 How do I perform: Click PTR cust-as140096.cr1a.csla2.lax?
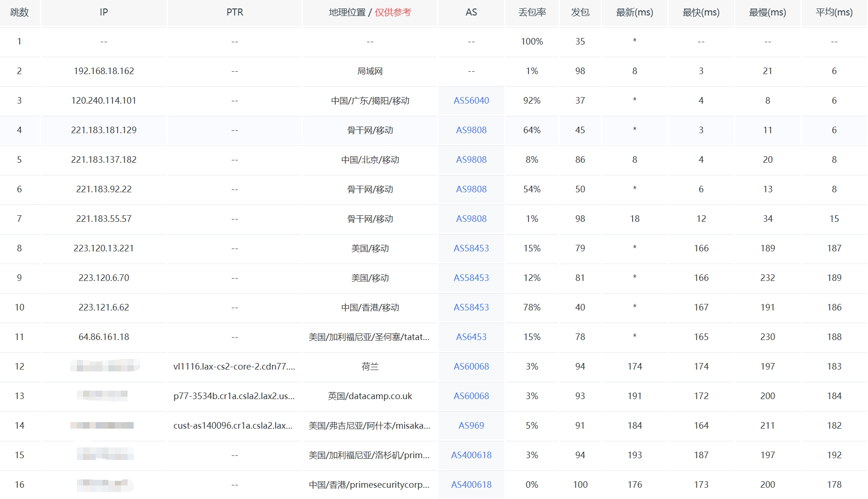point(233,425)
